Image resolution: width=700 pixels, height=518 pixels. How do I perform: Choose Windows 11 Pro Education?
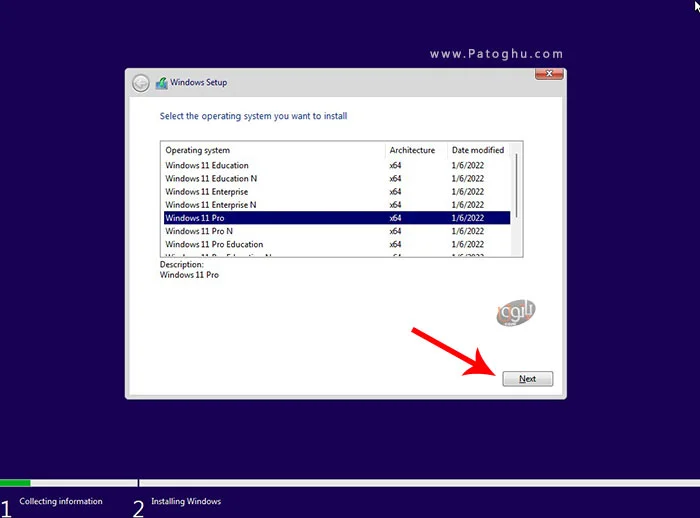pyautogui.click(x=214, y=244)
